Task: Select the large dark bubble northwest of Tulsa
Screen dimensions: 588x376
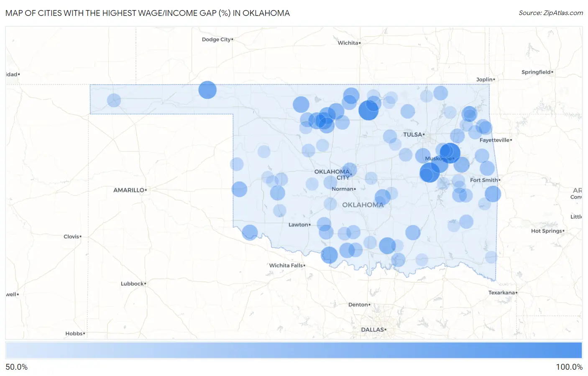Action: coord(368,110)
